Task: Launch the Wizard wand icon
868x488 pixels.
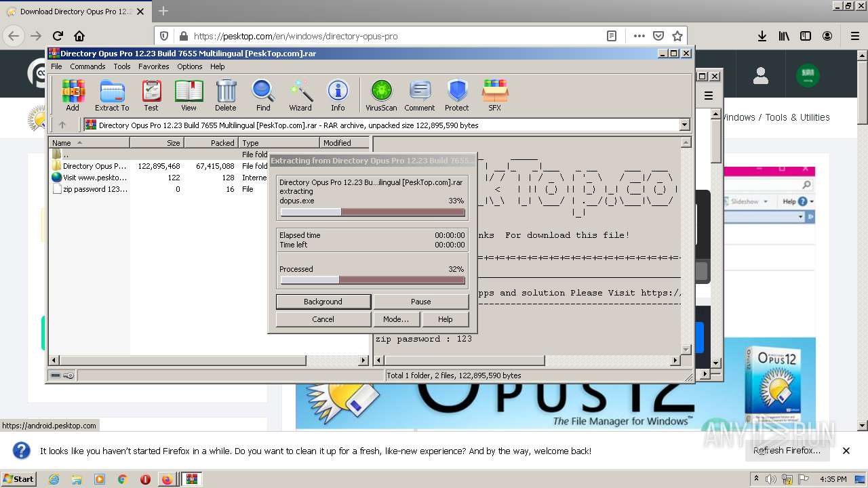Action: (x=300, y=96)
